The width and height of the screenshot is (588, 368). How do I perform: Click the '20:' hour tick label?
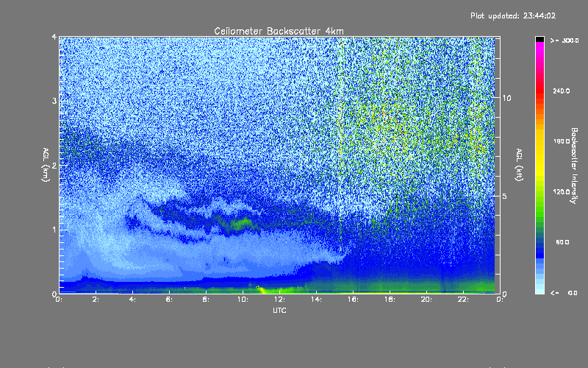tap(426, 300)
